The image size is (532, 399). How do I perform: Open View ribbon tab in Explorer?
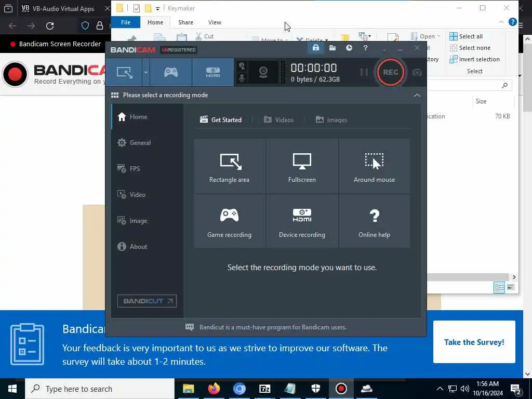[x=215, y=22]
